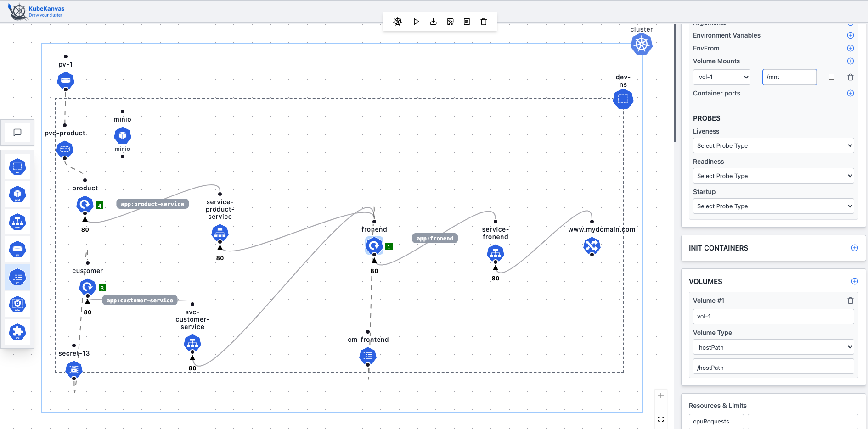Image resolution: width=868 pixels, height=429 pixels.
Task: Open the Readiness probe type dropdown
Action: click(773, 176)
